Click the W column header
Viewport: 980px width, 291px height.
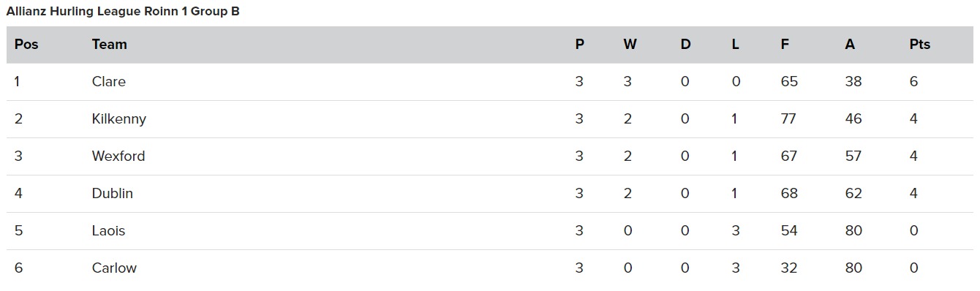pos(630,44)
